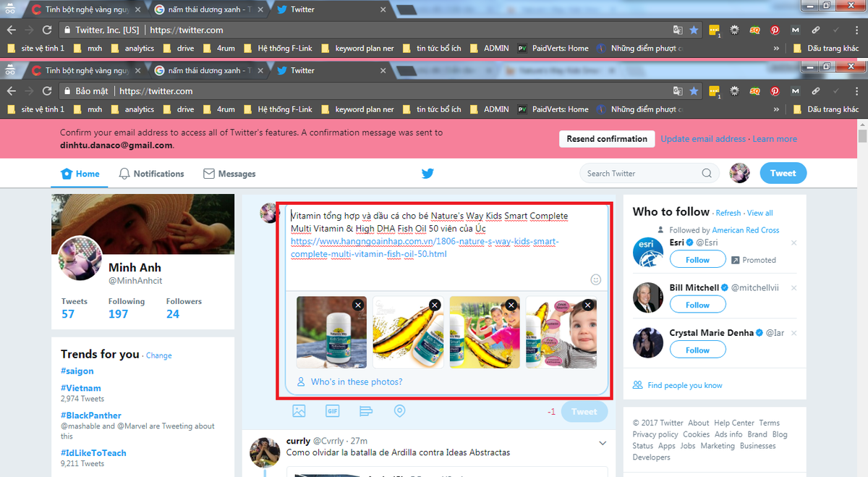Remove the attached photo of bottle on wooden table

[357, 305]
